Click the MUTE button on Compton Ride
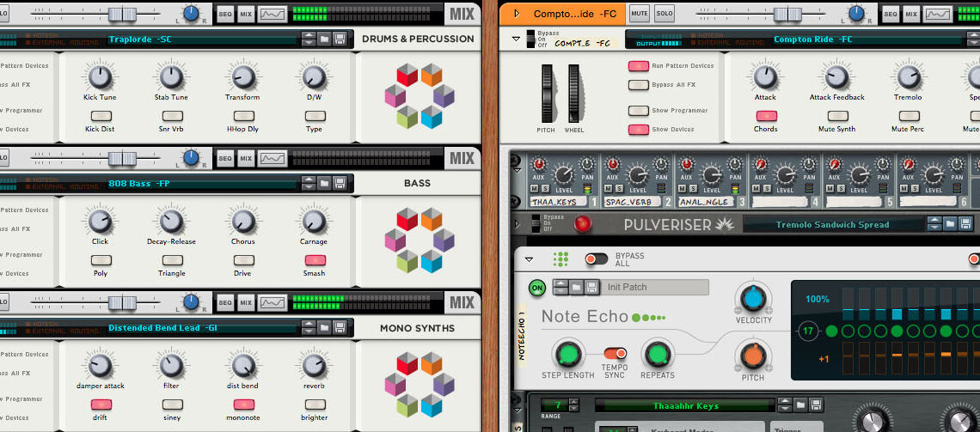The width and height of the screenshot is (980, 432). [640, 13]
